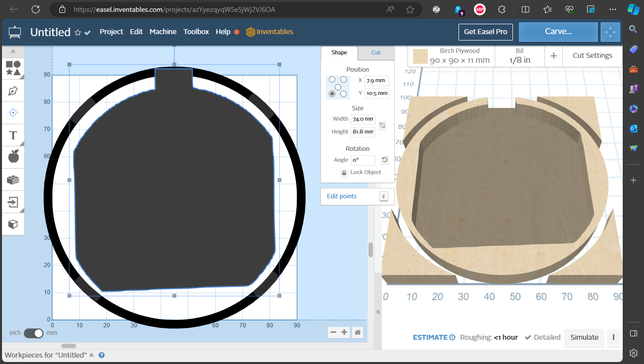Add a second bit with the plus button
The image size is (644, 364).
click(553, 56)
